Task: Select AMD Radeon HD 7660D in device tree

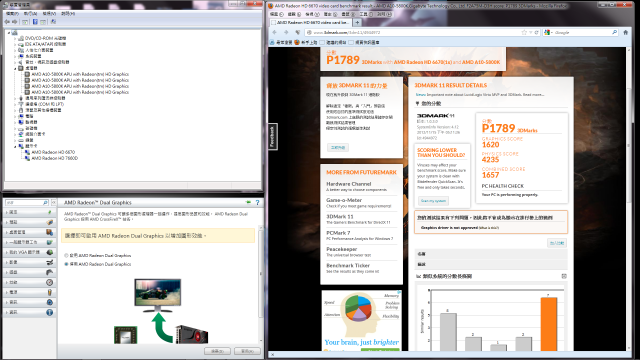Action: (x=55, y=158)
